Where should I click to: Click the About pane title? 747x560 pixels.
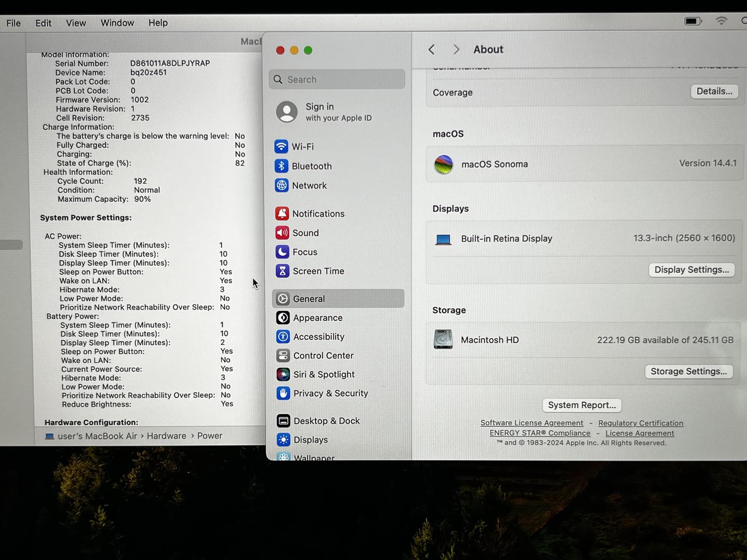pyautogui.click(x=488, y=49)
